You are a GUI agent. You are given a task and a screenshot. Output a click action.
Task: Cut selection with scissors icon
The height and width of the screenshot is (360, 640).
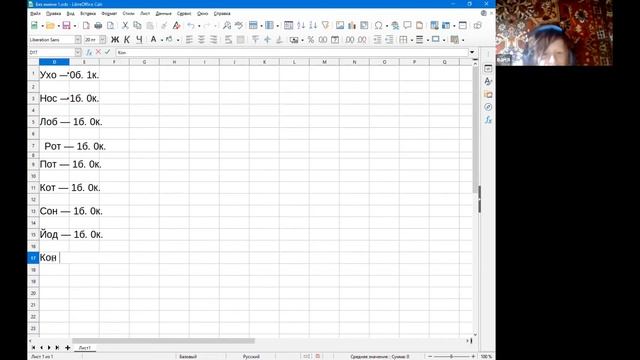tap(125, 26)
